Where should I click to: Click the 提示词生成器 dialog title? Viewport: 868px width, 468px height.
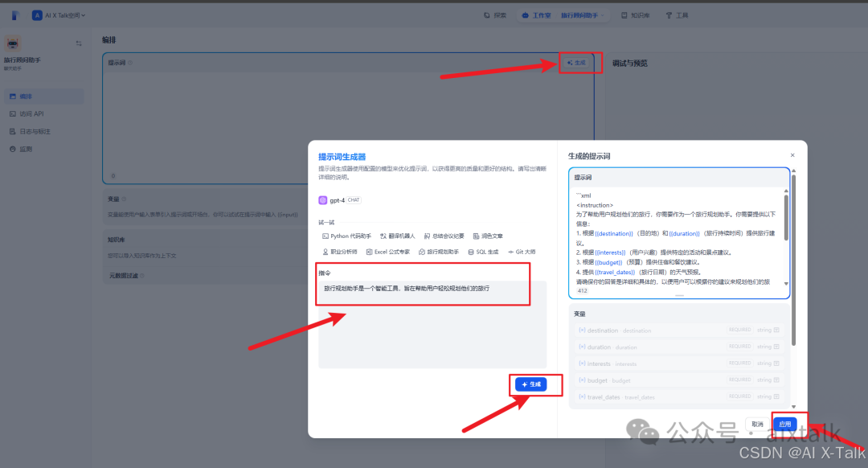pyautogui.click(x=342, y=157)
